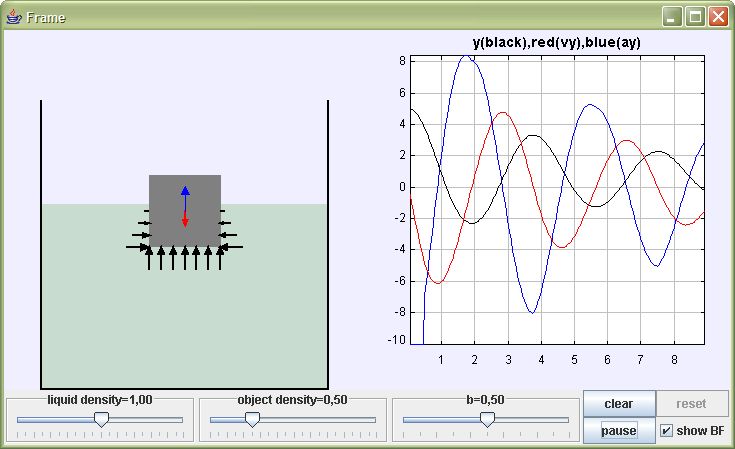Screen dimensions: 735x449
Task: Click the red downward arrow on the block
Action: (185, 218)
